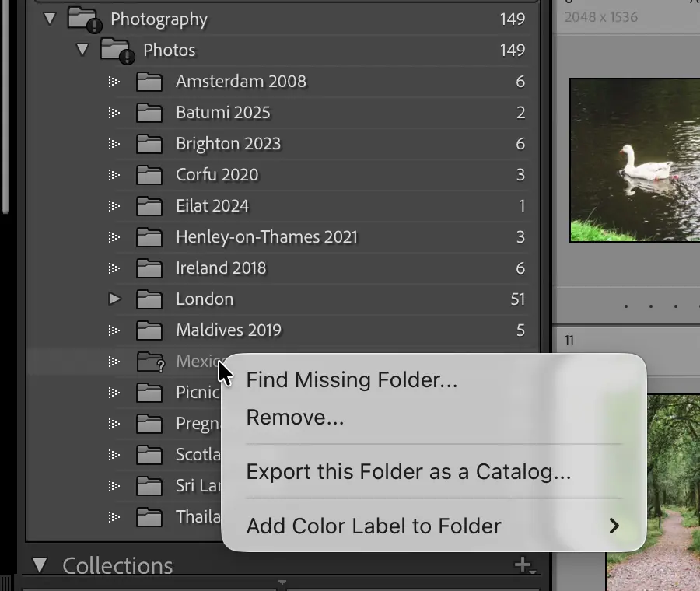Click dotted triangle next to Amsterdam 2008

tap(114, 82)
